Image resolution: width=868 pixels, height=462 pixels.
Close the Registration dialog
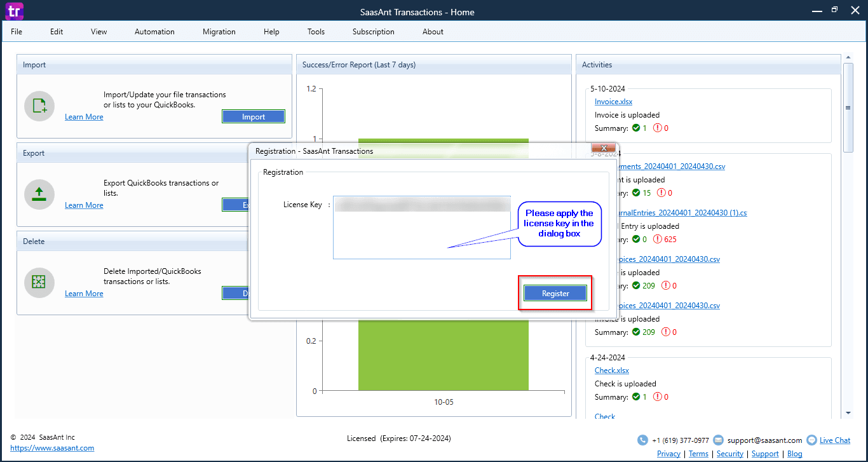604,148
